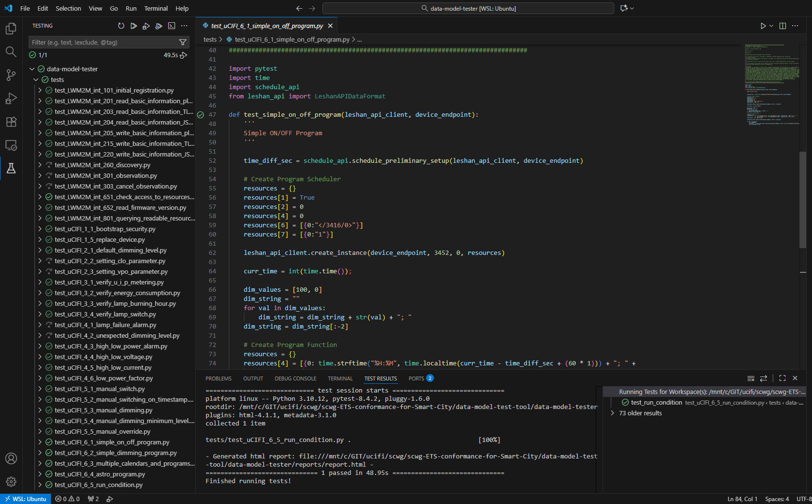Screen dimensions: 812x504
Task: Click tests breadcrumb in editor path
Action: (210, 39)
